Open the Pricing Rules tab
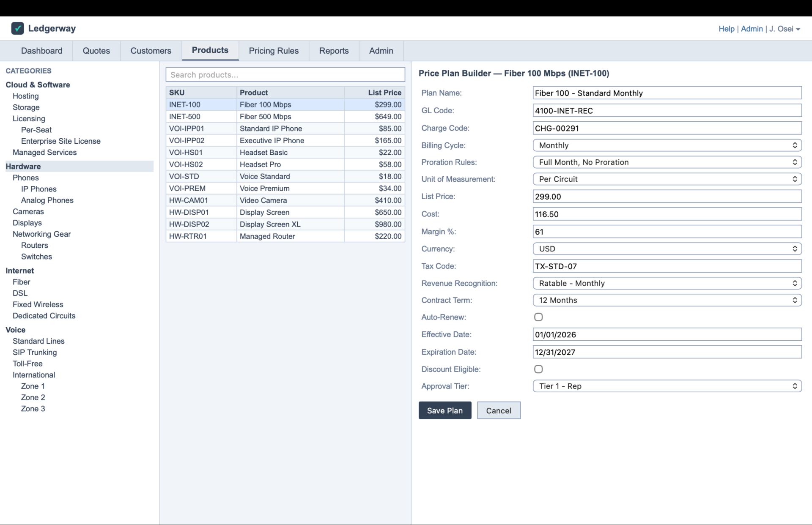 (x=274, y=51)
